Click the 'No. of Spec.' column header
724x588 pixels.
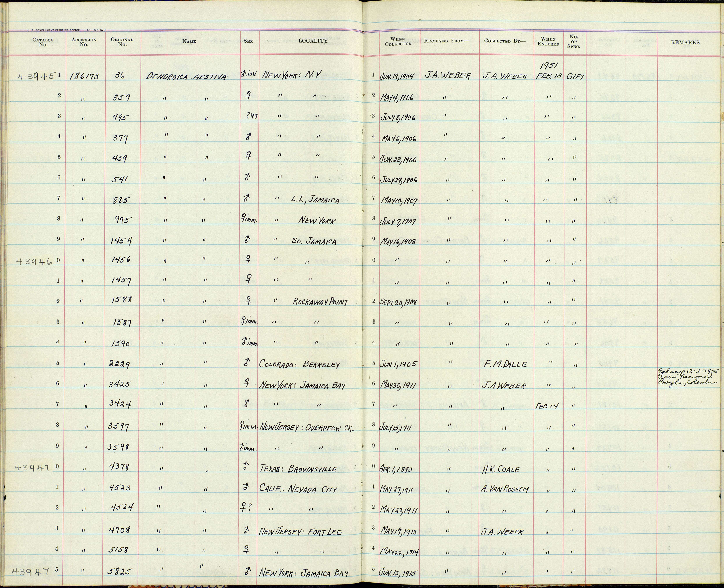point(574,42)
